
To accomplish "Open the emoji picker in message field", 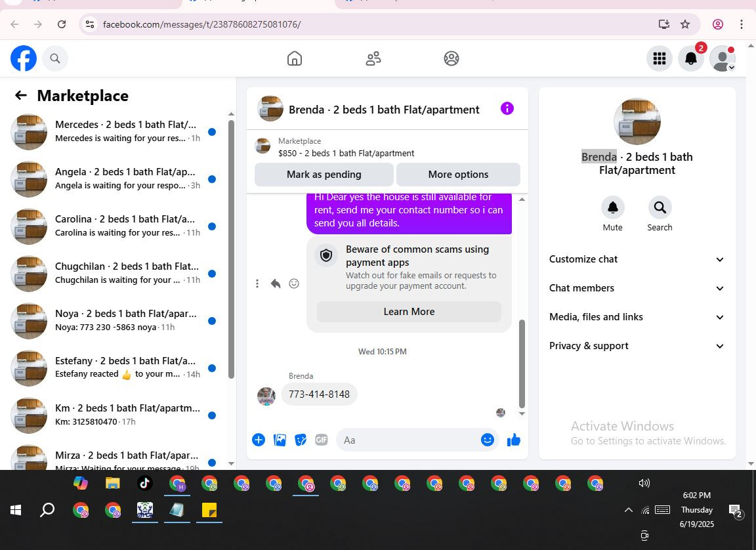I will [488, 440].
